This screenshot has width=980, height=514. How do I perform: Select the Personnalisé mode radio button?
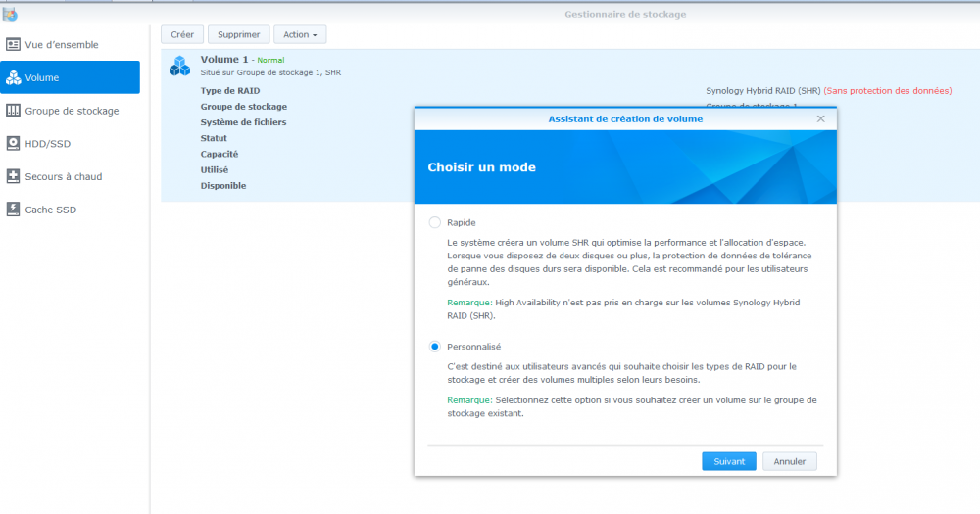tap(434, 347)
